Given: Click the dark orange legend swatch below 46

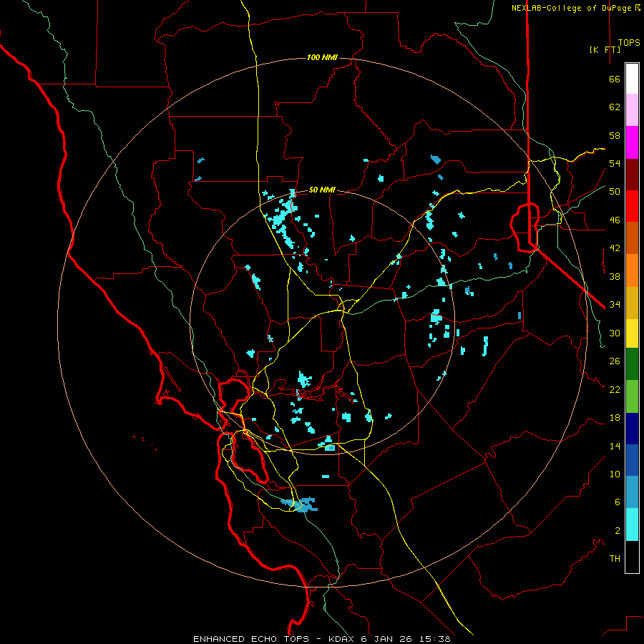Looking at the screenshot, I should click(632, 238).
